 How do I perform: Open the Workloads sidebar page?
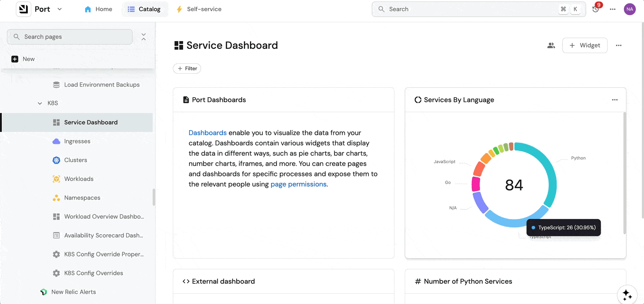coord(78,179)
